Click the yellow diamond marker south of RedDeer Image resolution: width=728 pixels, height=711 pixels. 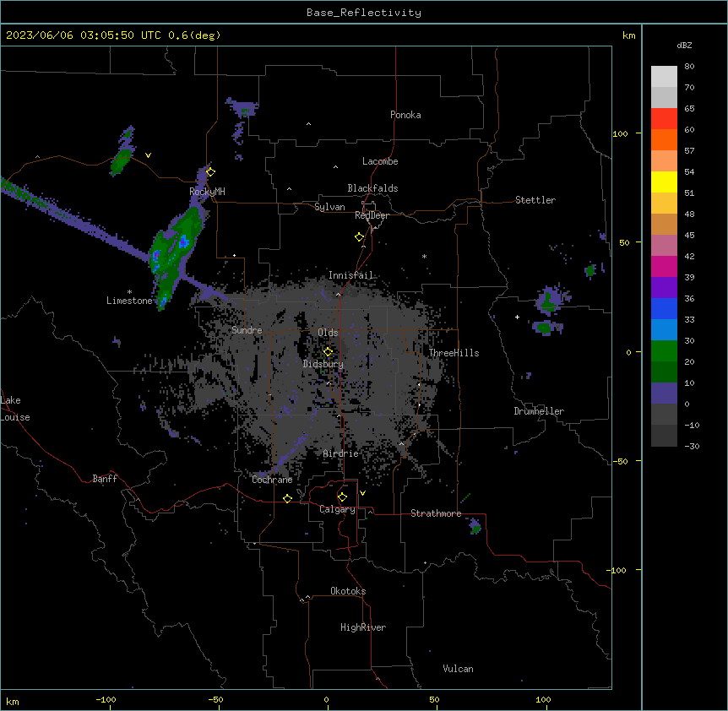point(360,236)
